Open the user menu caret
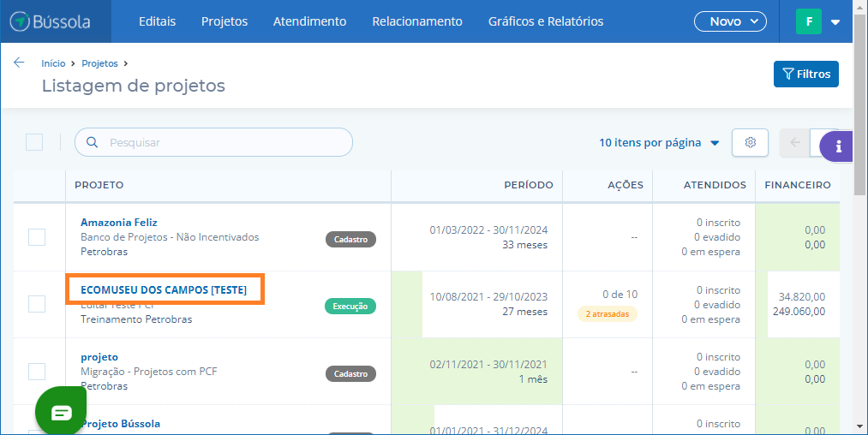 point(835,22)
